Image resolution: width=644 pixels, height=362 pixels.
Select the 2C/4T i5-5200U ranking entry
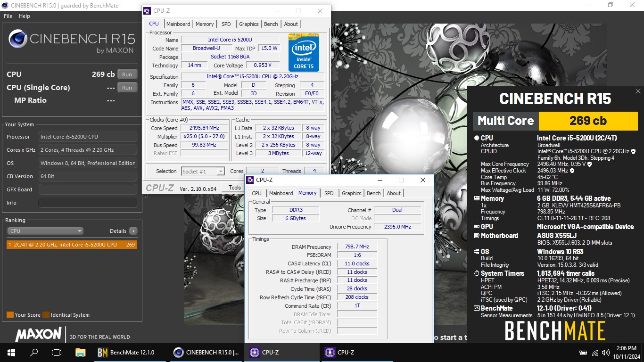[72, 245]
